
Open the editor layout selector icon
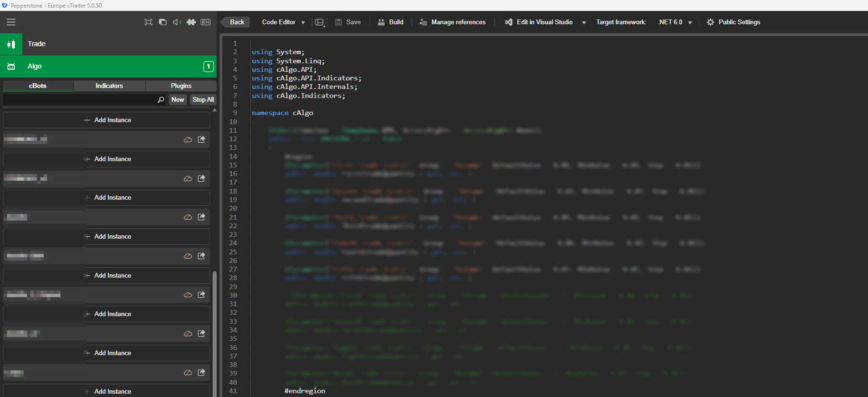coord(320,22)
